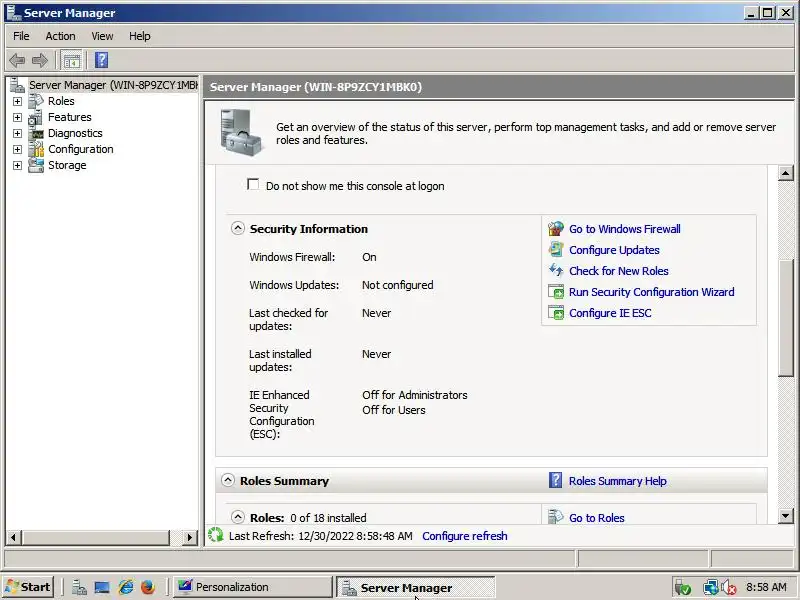Open the Configure IE ESC link
The height and width of the screenshot is (600, 800).
pyautogui.click(x=610, y=313)
